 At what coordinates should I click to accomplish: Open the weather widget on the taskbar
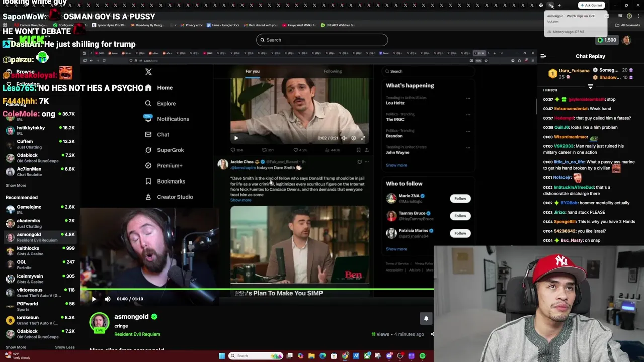pos(18,356)
